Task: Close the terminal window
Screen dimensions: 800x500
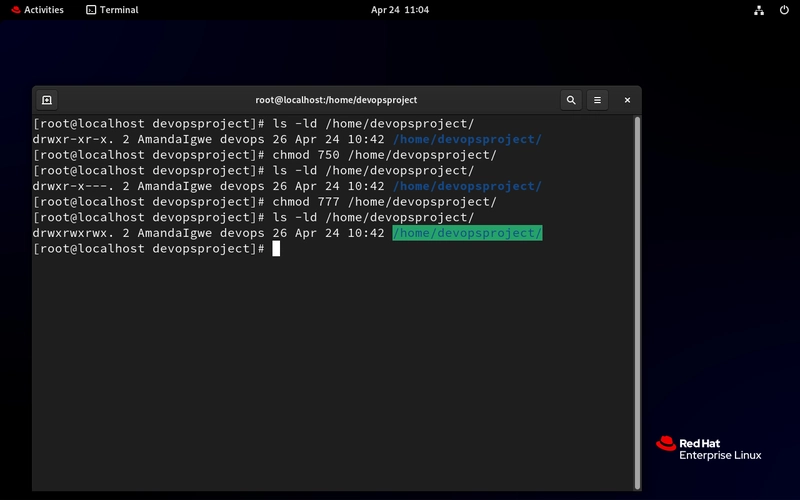Action: [627, 100]
